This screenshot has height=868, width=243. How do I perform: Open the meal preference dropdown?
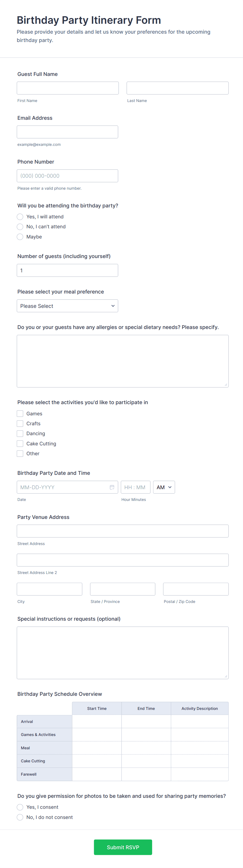(67, 306)
